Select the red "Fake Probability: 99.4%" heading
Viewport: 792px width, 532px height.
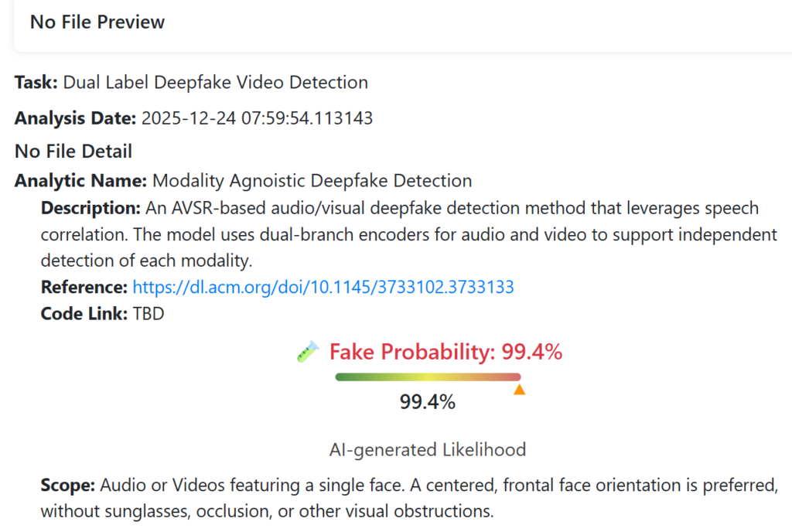pos(445,353)
